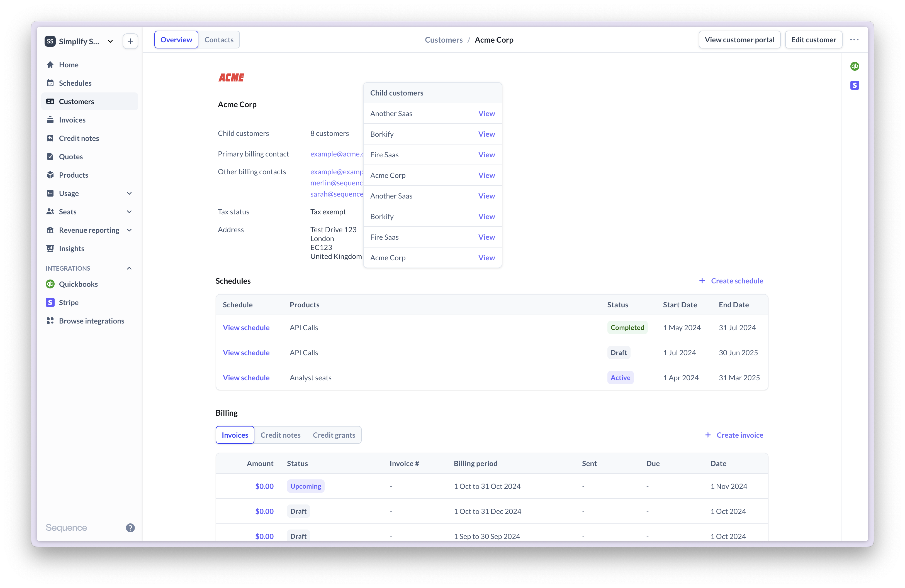
Task: Select the Credit grants billing tab
Action: (x=334, y=435)
